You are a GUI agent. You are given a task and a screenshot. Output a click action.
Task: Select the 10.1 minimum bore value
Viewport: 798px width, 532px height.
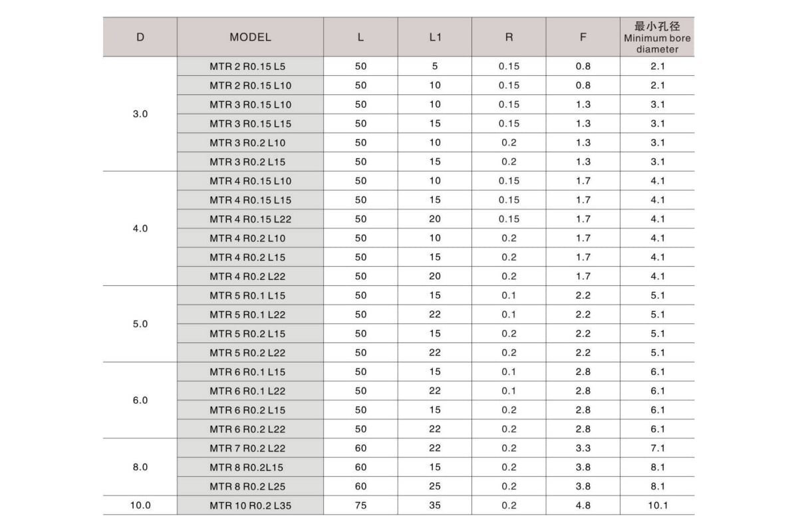[657, 505]
